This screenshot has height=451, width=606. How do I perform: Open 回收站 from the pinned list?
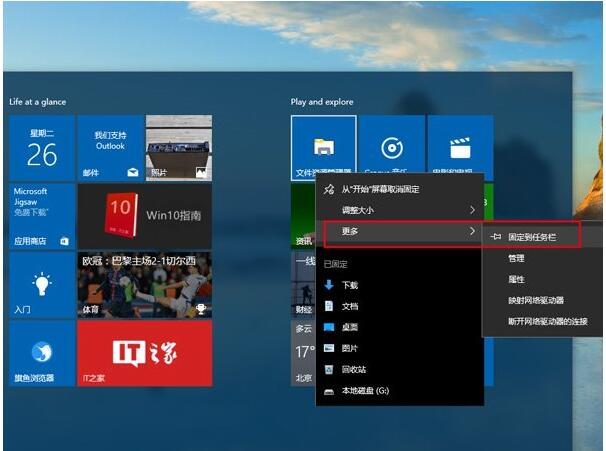[353, 369]
